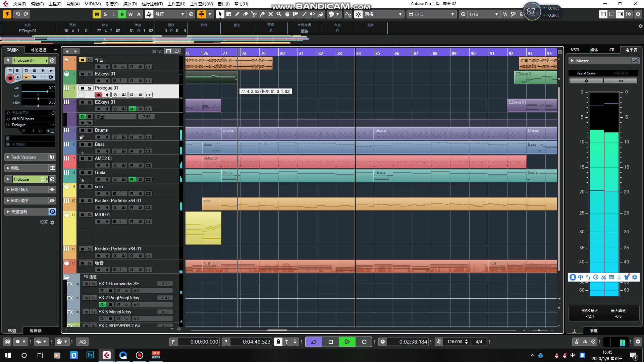Select the Mute X tool
644x362 pixels.
(271, 14)
